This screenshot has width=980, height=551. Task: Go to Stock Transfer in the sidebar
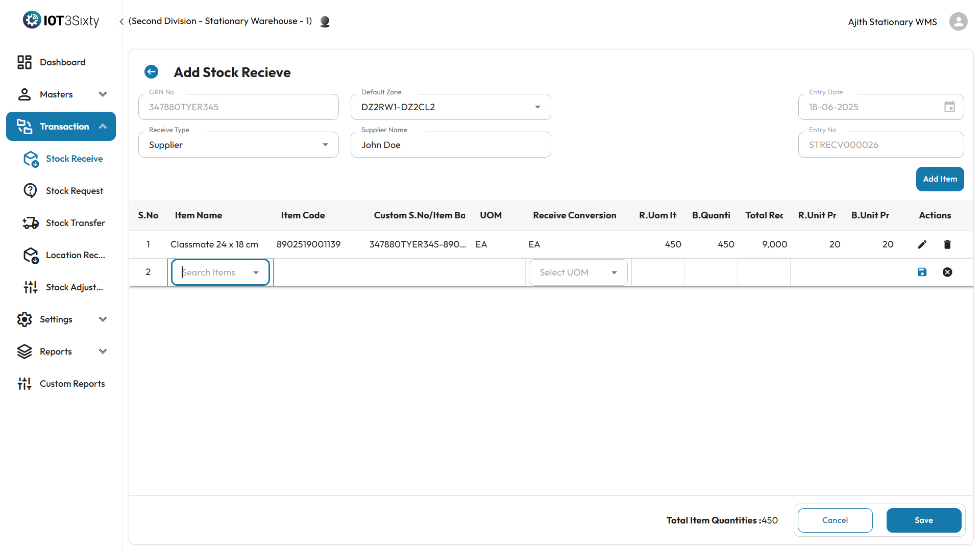tap(75, 223)
